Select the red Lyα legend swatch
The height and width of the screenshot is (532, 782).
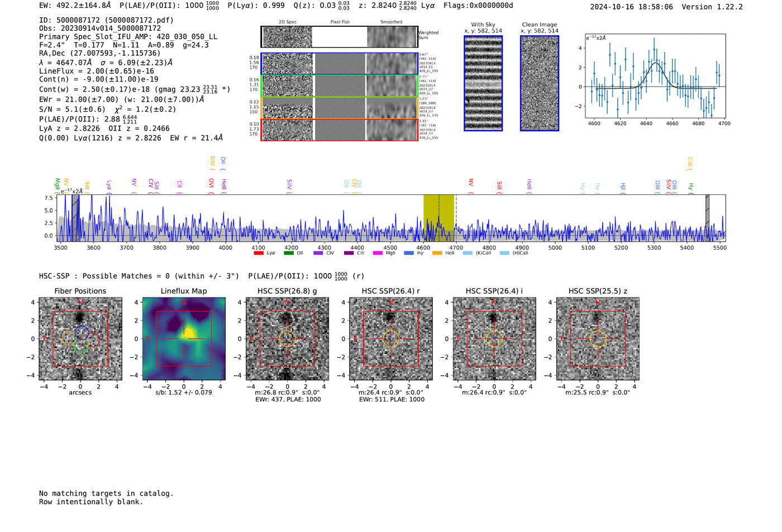[259, 253]
